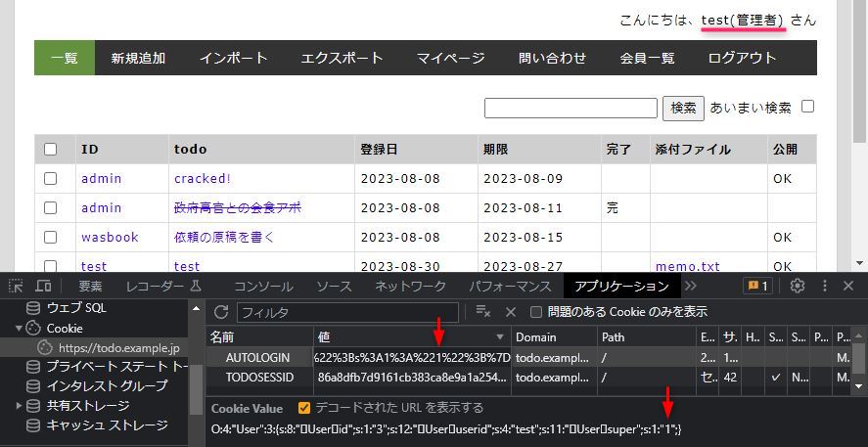Close the DevTools panel

click(x=848, y=286)
